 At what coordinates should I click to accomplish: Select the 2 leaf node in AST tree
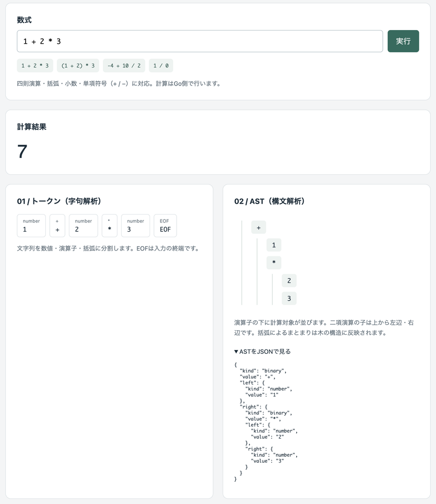tap(289, 281)
